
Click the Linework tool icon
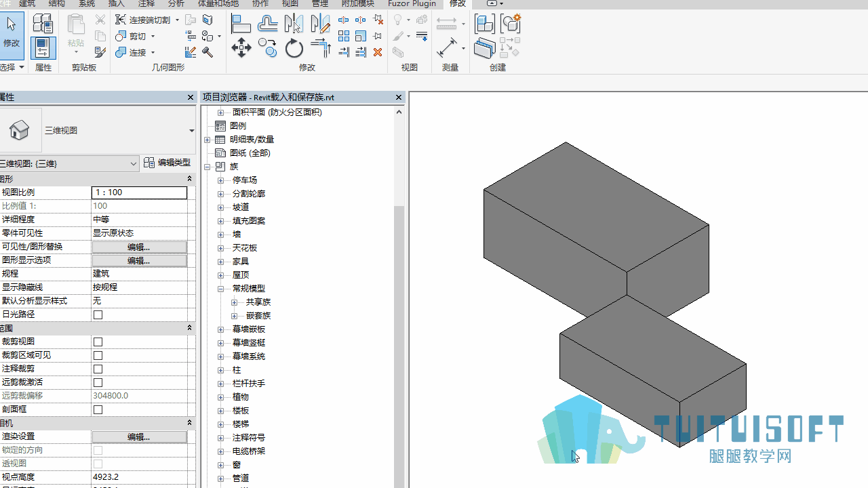(422, 36)
